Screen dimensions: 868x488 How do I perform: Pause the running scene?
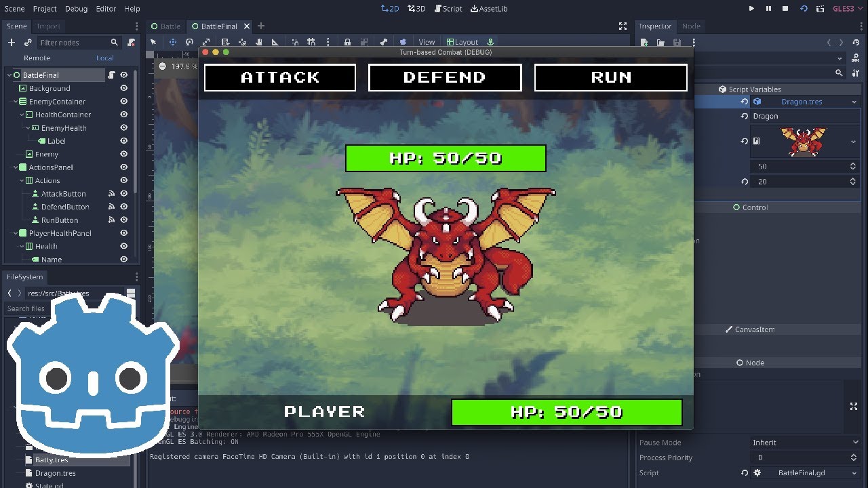point(768,9)
